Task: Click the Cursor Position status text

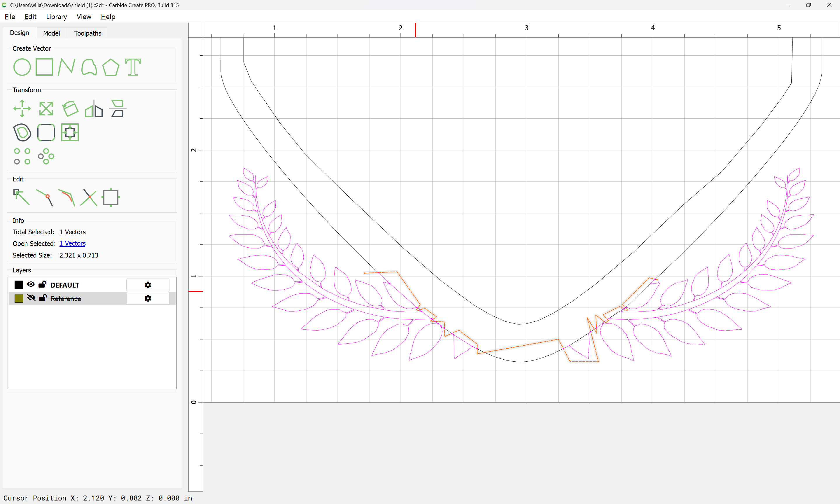Action: [x=98, y=498]
